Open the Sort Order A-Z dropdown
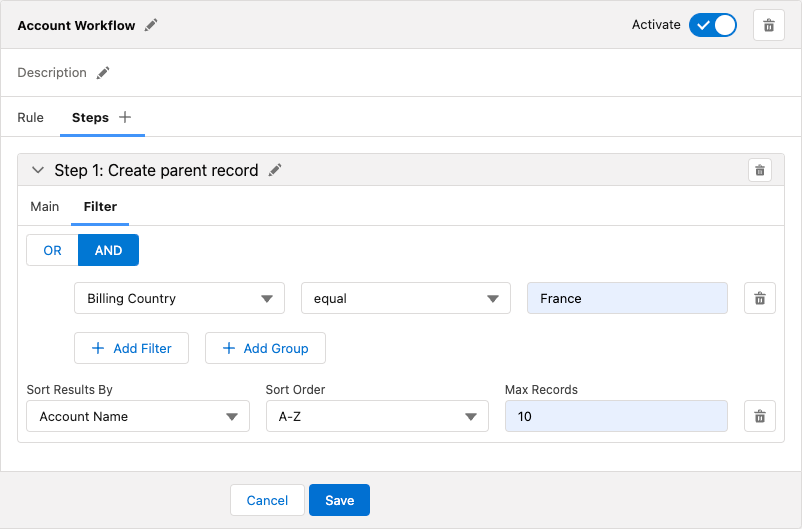The height and width of the screenshot is (529, 802). tap(377, 416)
